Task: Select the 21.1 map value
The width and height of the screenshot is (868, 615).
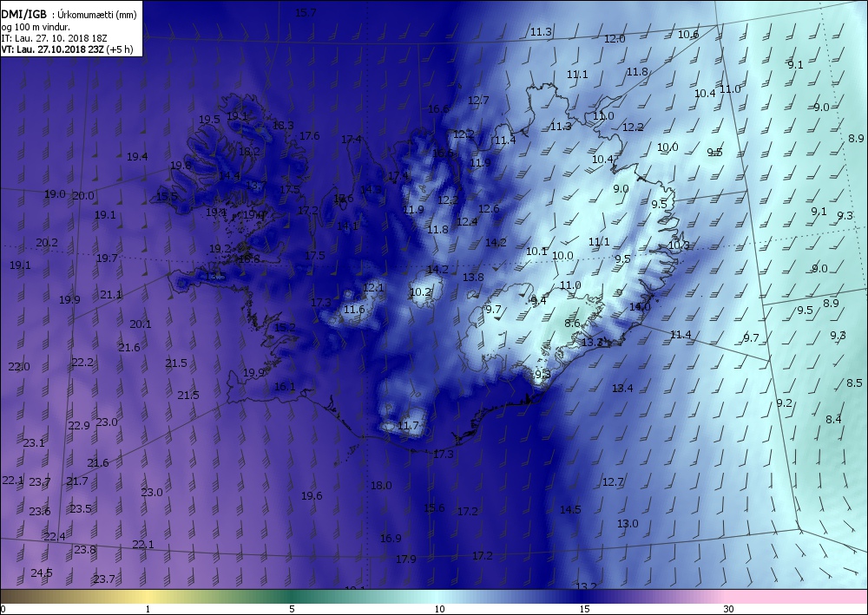Action: (111, 295)
